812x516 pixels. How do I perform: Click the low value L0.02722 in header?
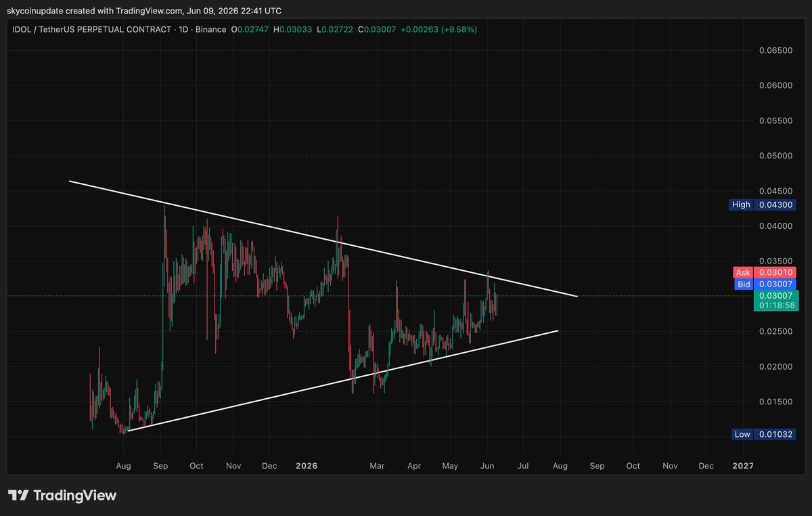point(334,29)
